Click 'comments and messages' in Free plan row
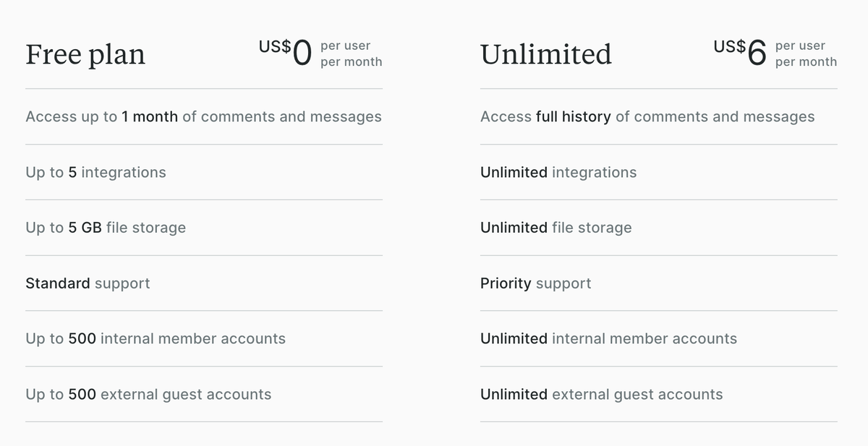 [291, 116]
